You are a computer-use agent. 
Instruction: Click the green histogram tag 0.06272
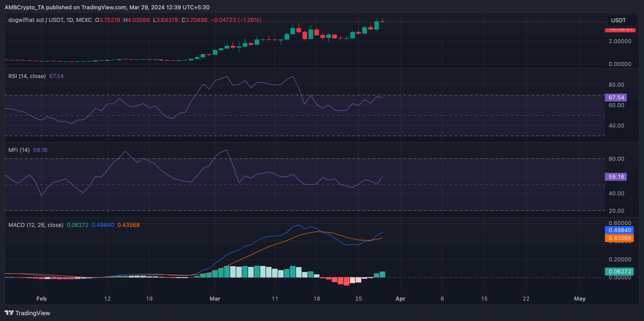(619, 271)
